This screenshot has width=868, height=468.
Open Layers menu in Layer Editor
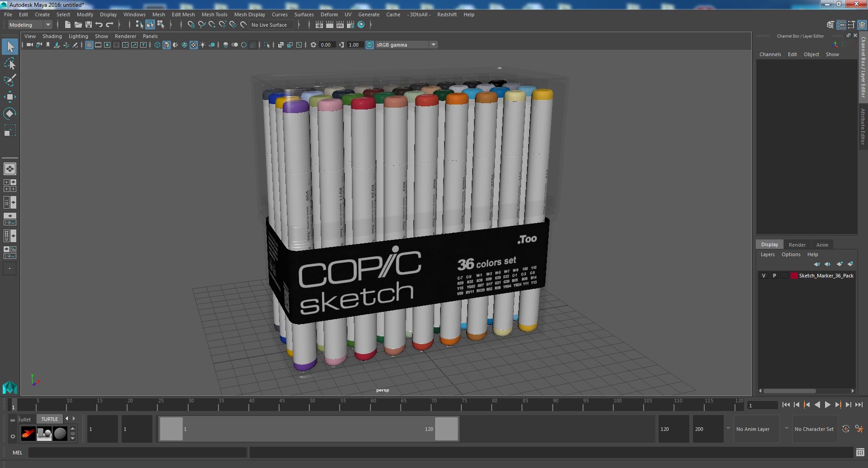point(768,254)
